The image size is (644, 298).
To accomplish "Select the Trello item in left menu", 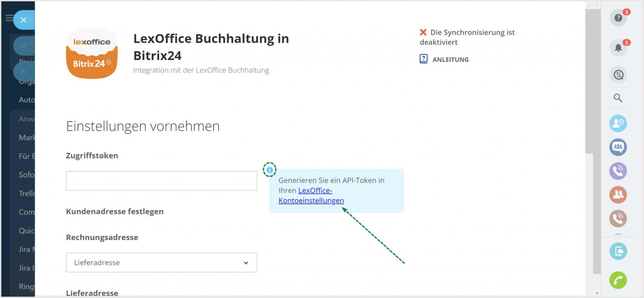I will coord(27,193).
